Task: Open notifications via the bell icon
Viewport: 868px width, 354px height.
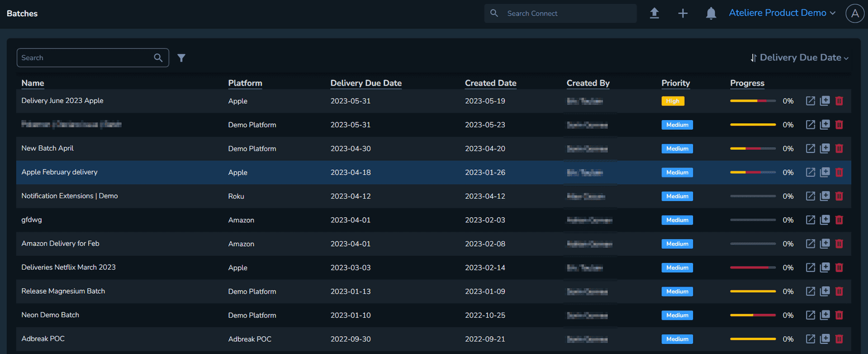Action: [711, 13]
